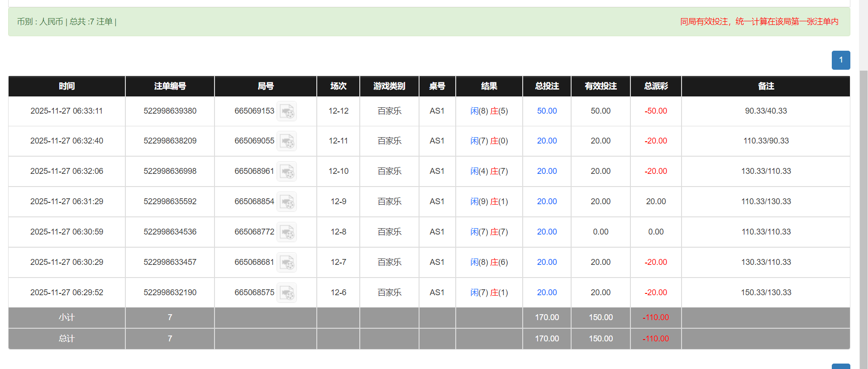Select the 有效投注 column header

click(x=601, y=86)
